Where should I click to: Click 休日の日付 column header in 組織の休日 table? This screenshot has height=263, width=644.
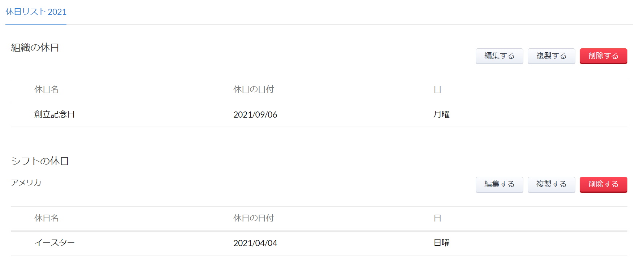tap(253, 89)
